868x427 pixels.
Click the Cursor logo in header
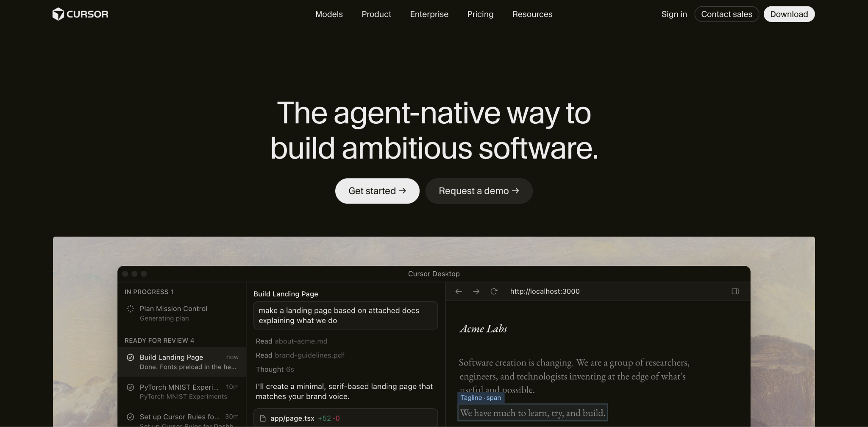(x=80, y=14)
